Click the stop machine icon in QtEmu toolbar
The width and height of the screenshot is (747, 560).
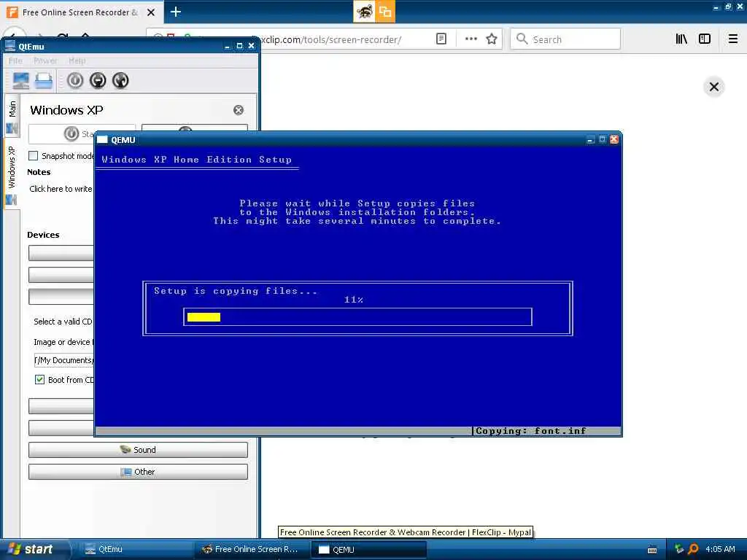98,80
